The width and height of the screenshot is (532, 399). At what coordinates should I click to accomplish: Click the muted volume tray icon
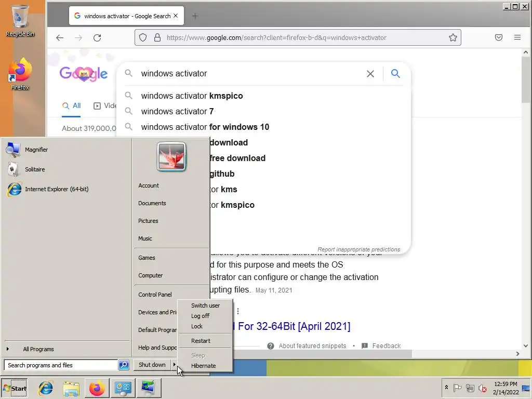482,388
